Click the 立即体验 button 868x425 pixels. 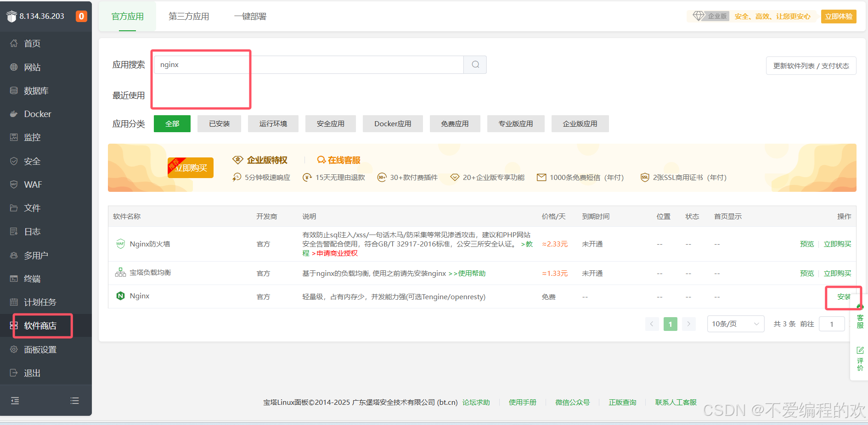839,17
